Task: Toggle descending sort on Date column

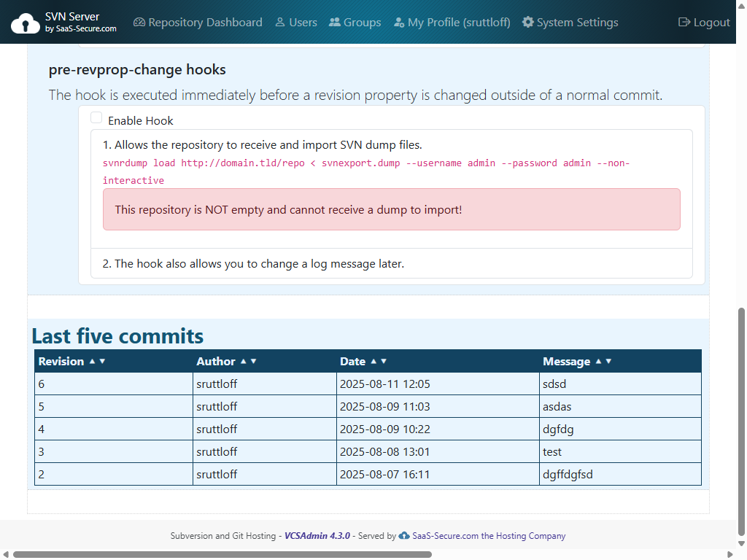Action: [384, 361]
